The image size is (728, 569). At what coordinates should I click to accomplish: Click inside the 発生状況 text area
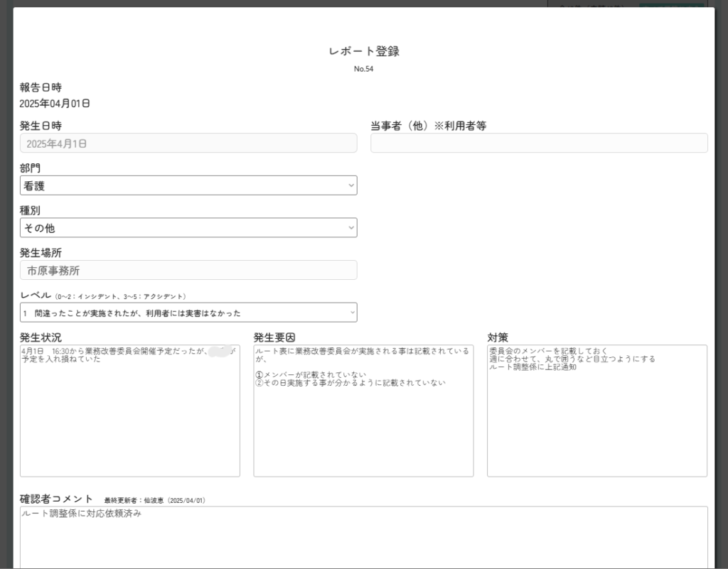(x=130, y=419)
